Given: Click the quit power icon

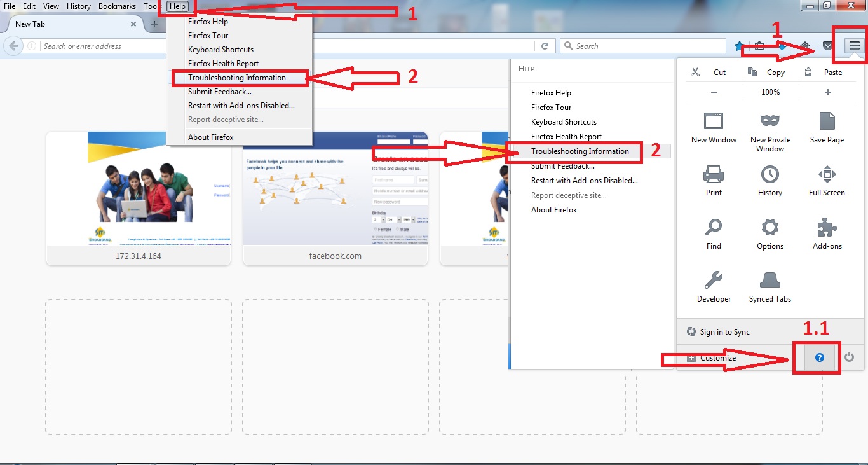Looking at the screenshot, I should pos(849,358).
